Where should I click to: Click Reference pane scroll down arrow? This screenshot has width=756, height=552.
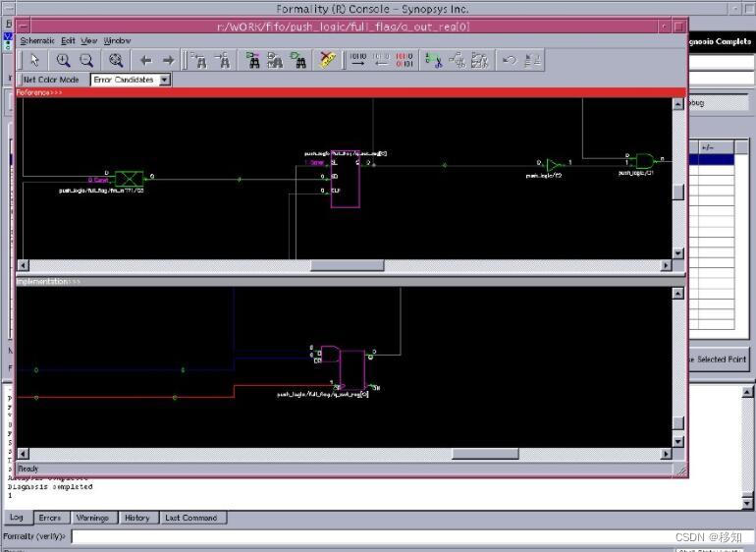click(678, 253)
